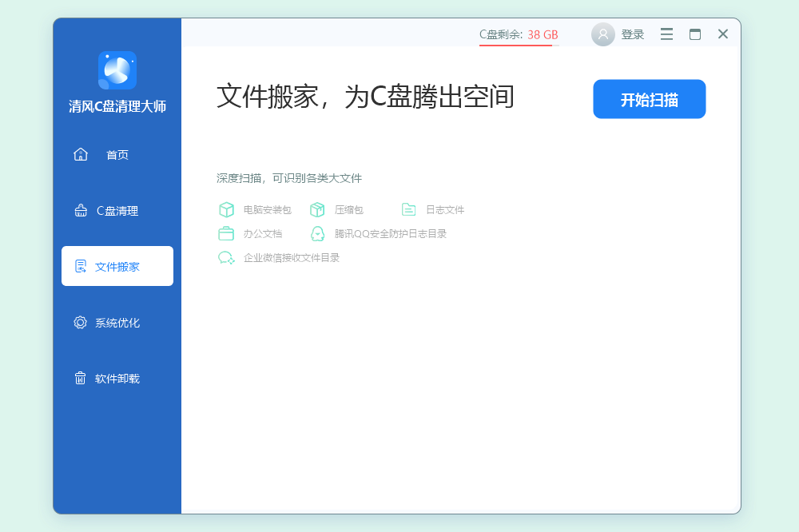
Task: Click the 腾讯QQ penguin icon
Action: tap(317, 233)
